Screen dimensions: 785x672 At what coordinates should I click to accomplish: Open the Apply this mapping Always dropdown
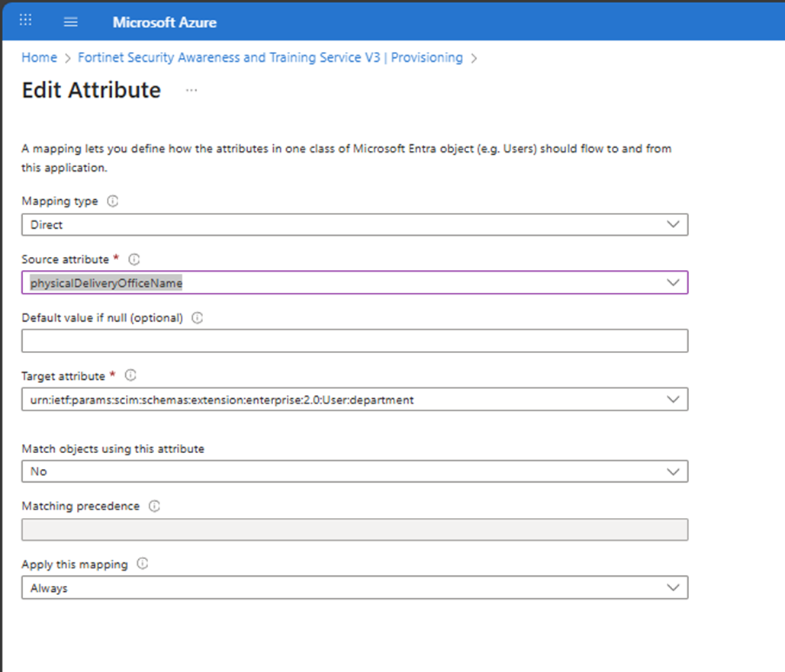click(x=355, y=587)
